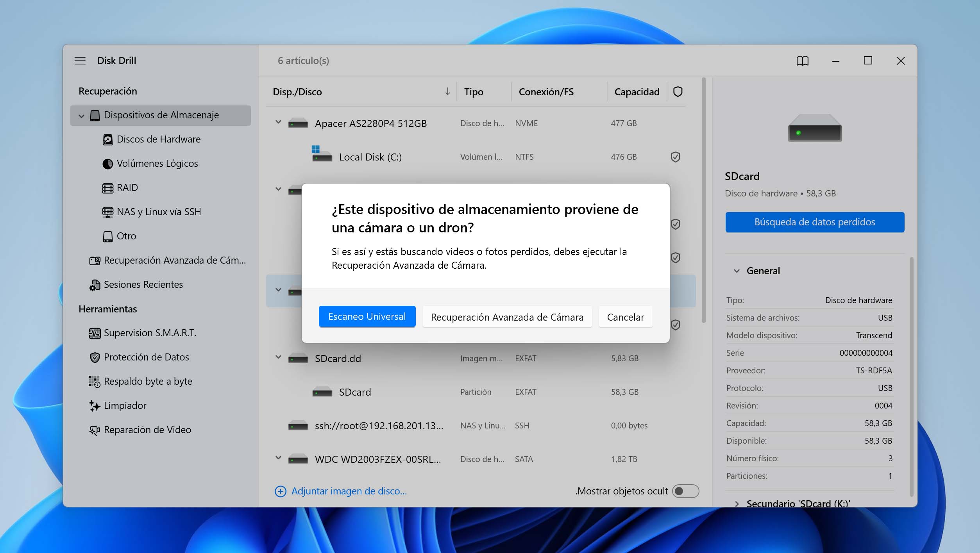Open the help book icon in title bar
The width and height of the screenshot is (980, 553).
(802, 61)
